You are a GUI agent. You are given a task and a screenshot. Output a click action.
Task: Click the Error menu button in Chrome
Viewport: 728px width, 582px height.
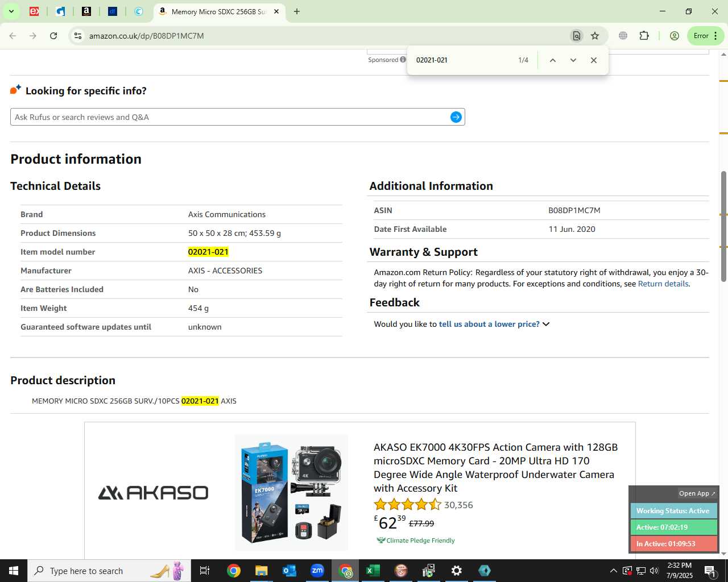point(706,36)
